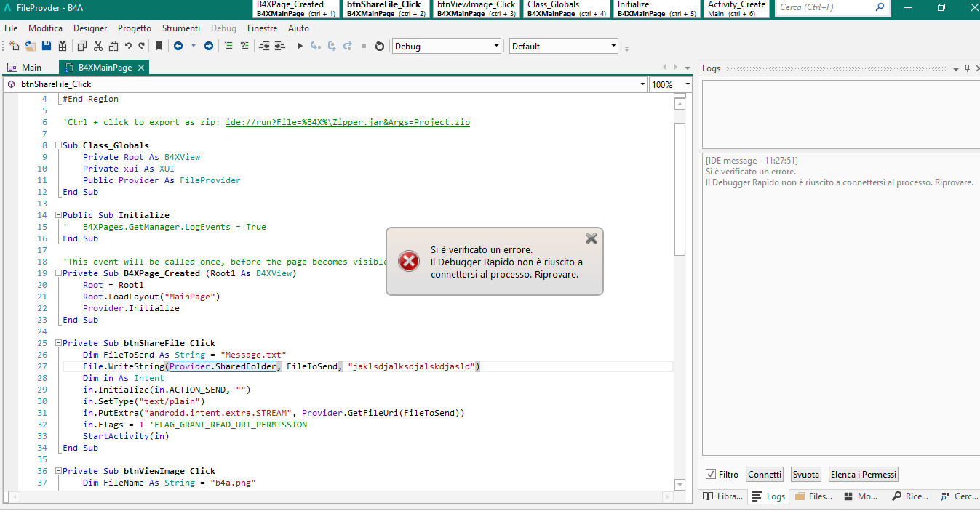980x511 pixels.
Task: Collapse the btnShareFile_Click sub block
Action: [58, 343]
